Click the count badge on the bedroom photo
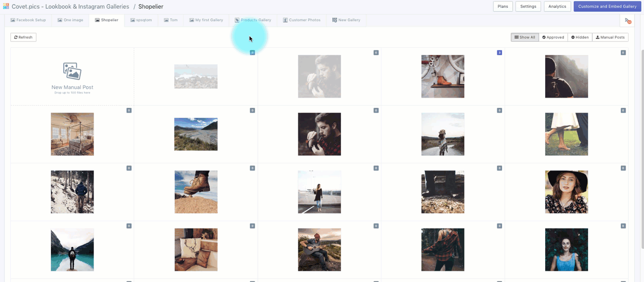644x282 pixels. [x=129, y=110]
